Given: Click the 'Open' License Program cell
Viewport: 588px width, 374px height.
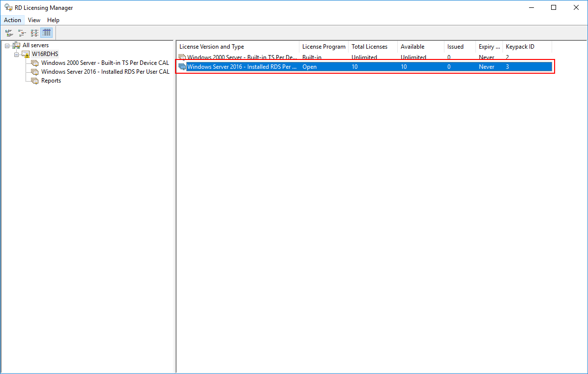Looking at the screenshot, I should (309, 67).
